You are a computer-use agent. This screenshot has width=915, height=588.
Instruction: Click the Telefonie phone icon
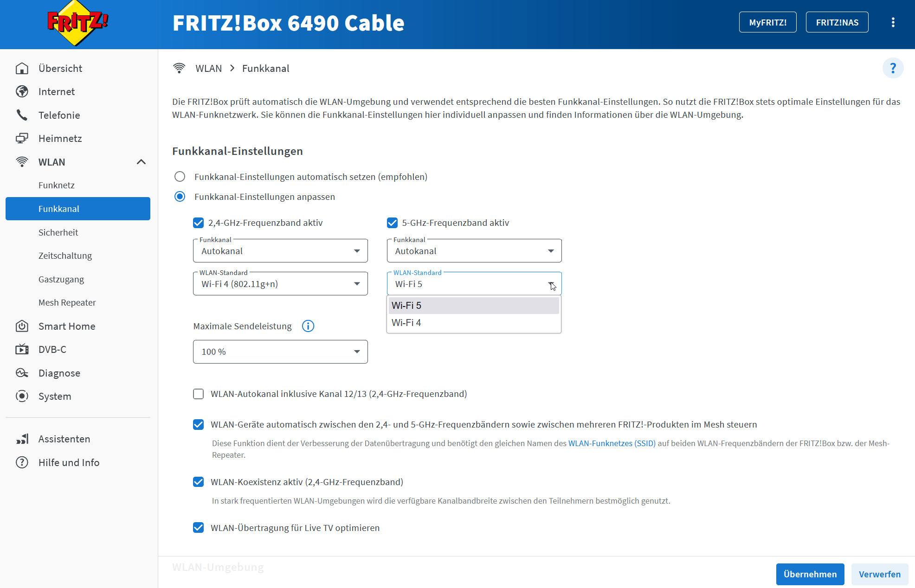pyautogui.click(x=22, y=115)
